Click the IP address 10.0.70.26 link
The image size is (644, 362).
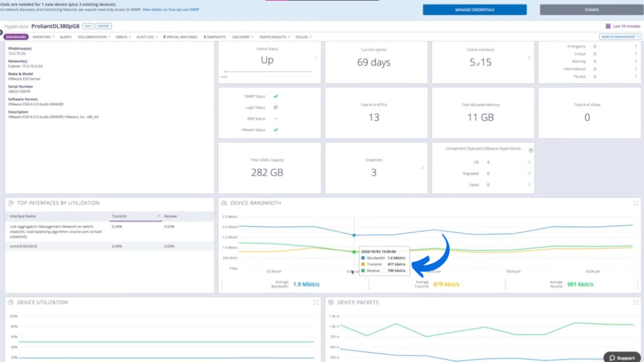pos(17,53)
